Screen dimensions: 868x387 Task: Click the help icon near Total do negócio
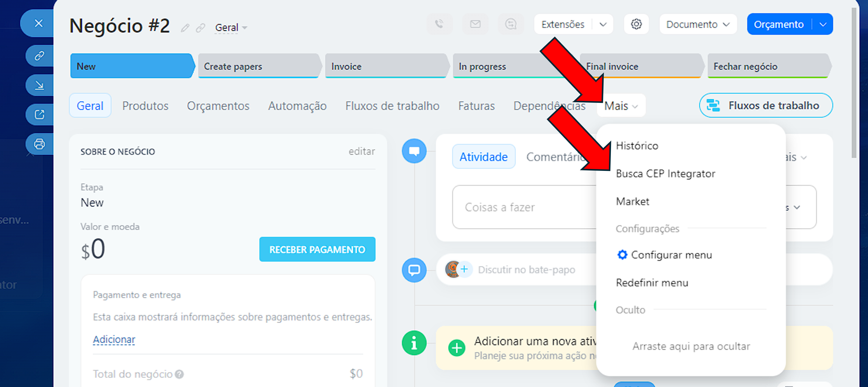(x=180, y=374)
